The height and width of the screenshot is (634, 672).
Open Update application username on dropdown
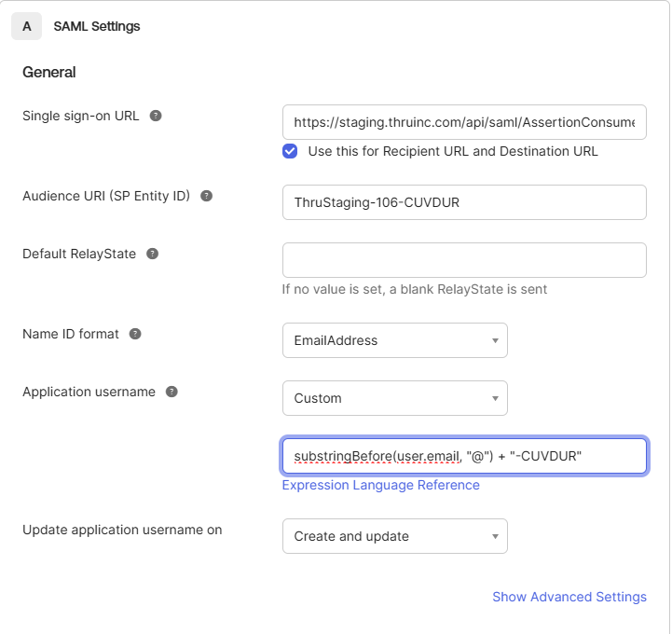(394, 536)
